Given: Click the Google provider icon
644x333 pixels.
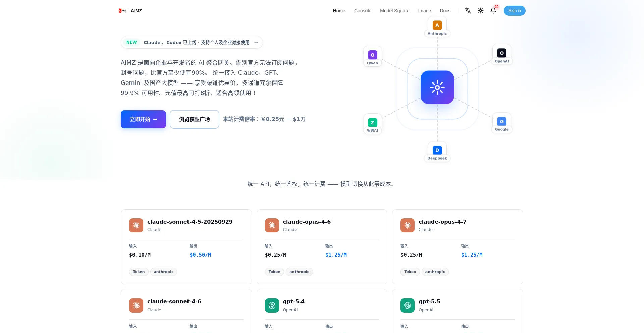Looking at the screenshot, I should point(502,121).
